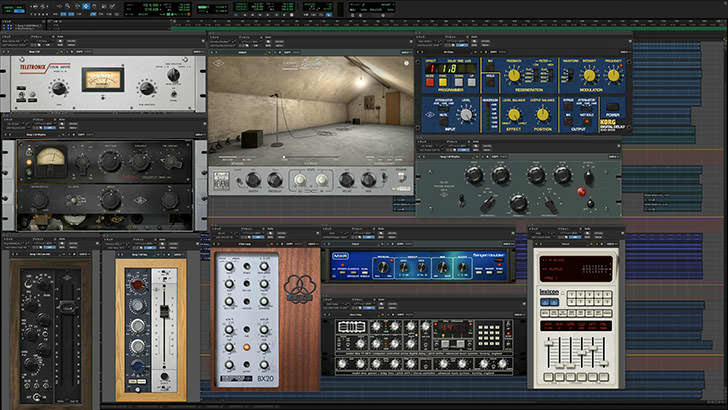
Task: Click the blue knob at the Neve strip's bottom
Action: click(137, 366)
